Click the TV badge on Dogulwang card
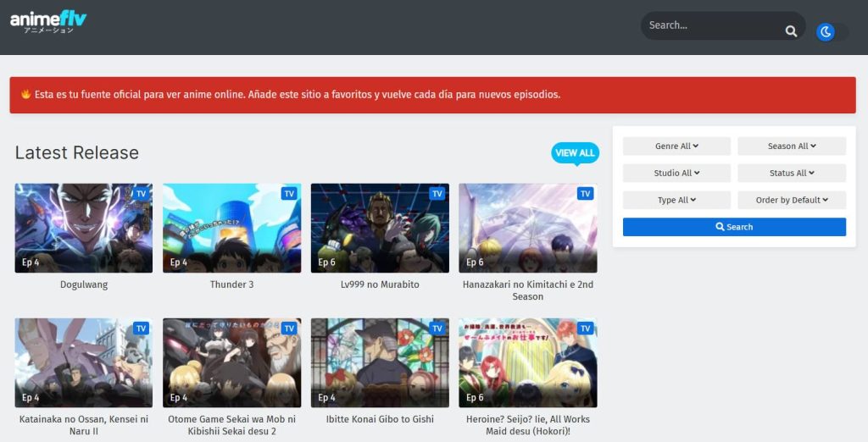The width and height of the screenshot is (868, 442). (142, 194)
